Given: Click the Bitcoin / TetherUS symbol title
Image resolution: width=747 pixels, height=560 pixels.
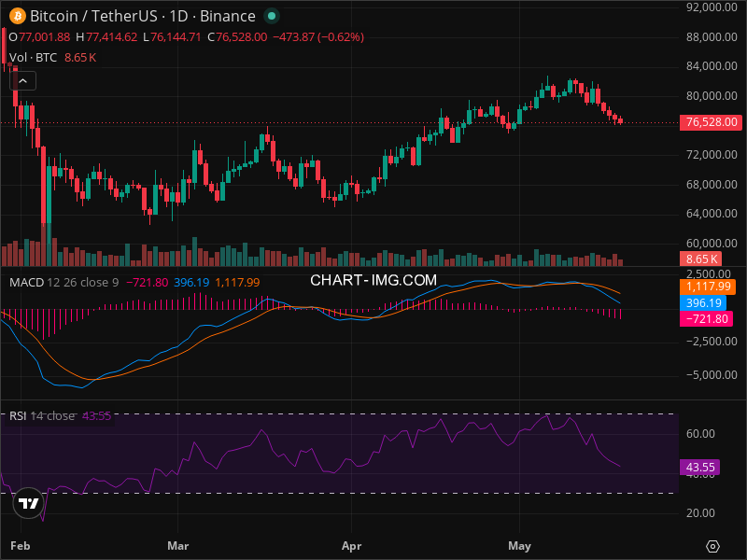Looking at the screenshot, I should coord(94,16).
